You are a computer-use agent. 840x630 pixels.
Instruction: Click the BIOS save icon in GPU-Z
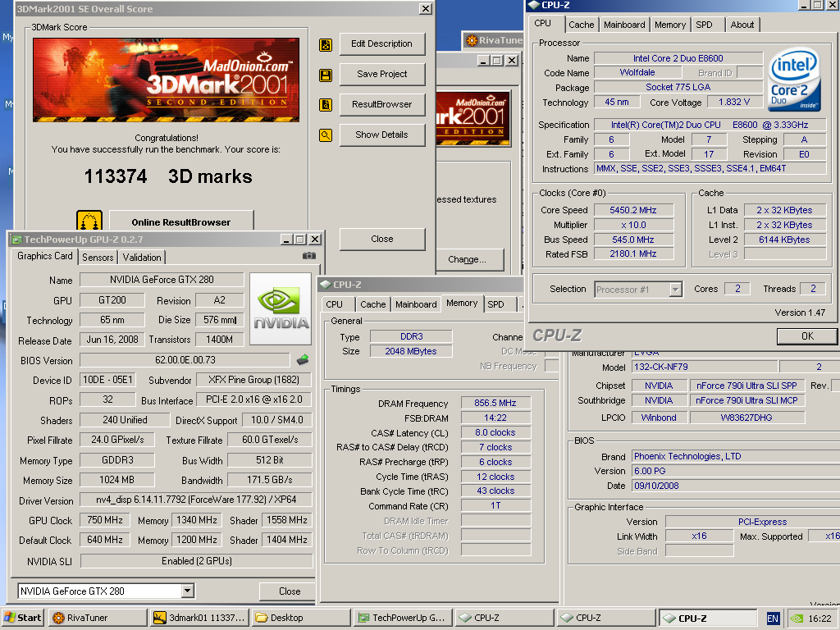[x=303, y=359]
